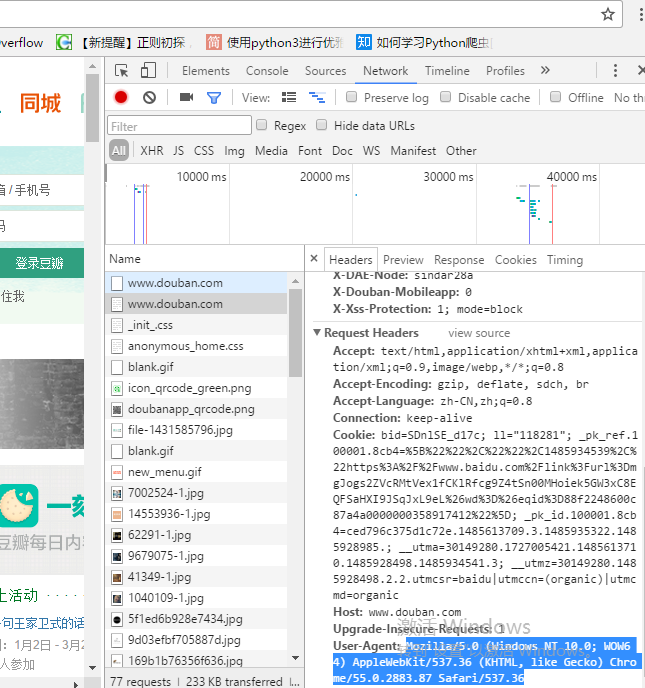The width and height of the screenshot is (645, 688).
Task: Toggle the filter funnel icon
Action: (x=214, y=97)
